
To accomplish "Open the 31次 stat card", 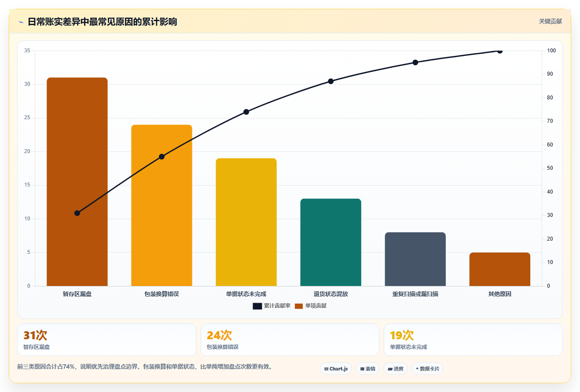I will [x=106, y=340].
